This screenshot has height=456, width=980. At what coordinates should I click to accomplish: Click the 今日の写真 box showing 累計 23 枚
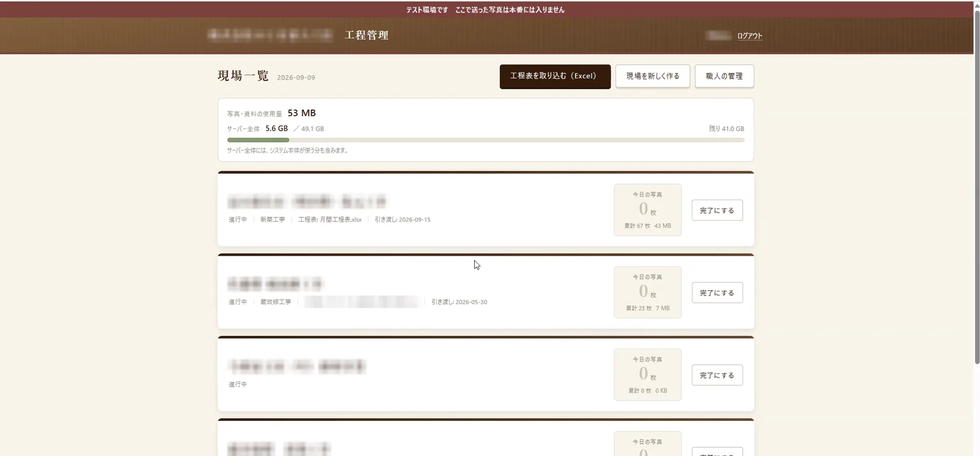[x=647, y=293]
